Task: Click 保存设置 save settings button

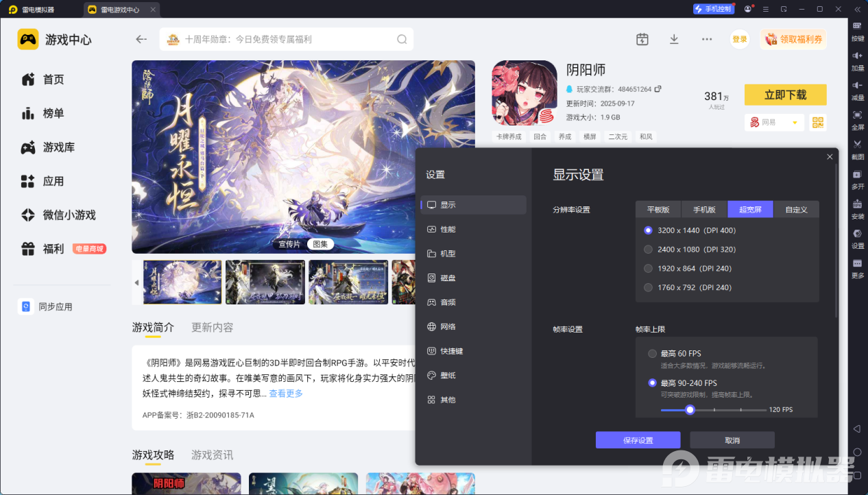Action: point(638,440)
